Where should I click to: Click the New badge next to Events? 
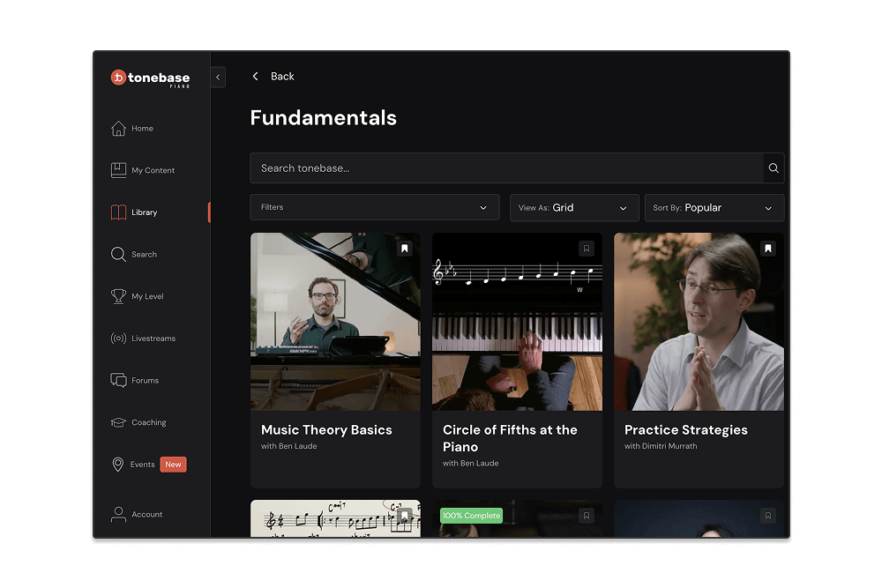pyautogui.click(x=173, y=465)
